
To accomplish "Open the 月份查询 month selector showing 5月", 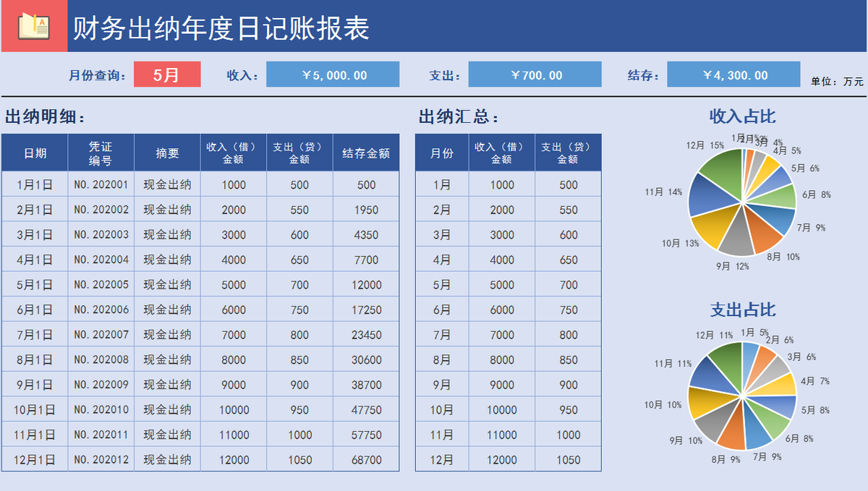I will 168,74.
